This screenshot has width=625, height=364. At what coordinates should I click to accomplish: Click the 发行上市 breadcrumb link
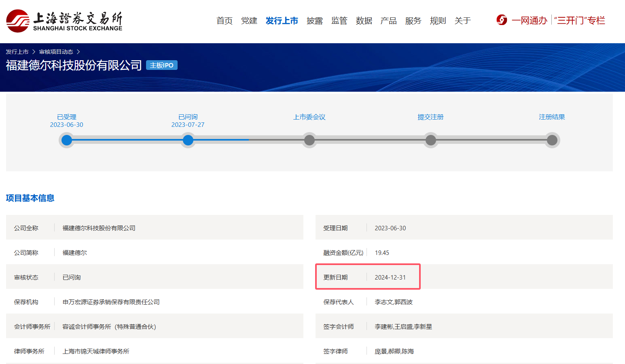click(17, 52)
